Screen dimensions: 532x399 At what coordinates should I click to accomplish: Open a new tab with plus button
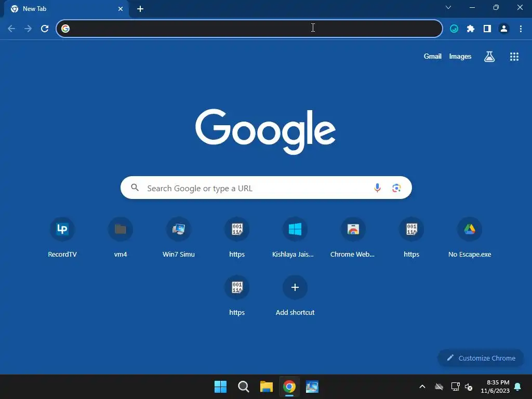(140, 9)
